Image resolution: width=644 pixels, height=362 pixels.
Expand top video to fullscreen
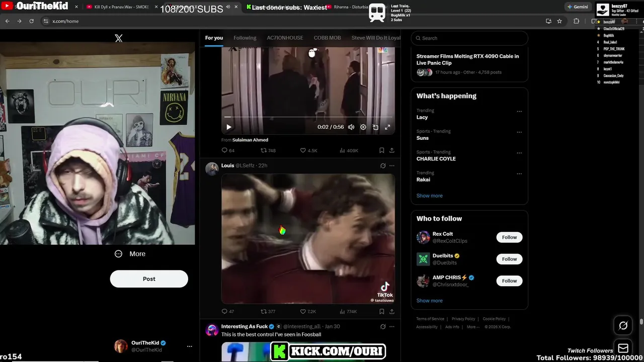point(387,127)
